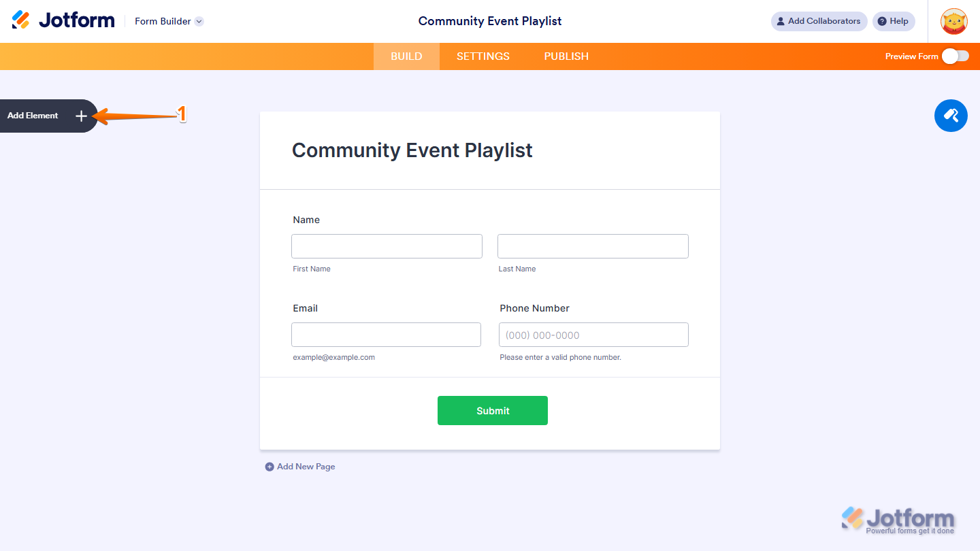The image size is (980, 551).
Task: Click the Email input field
Action: click(386, 334)
